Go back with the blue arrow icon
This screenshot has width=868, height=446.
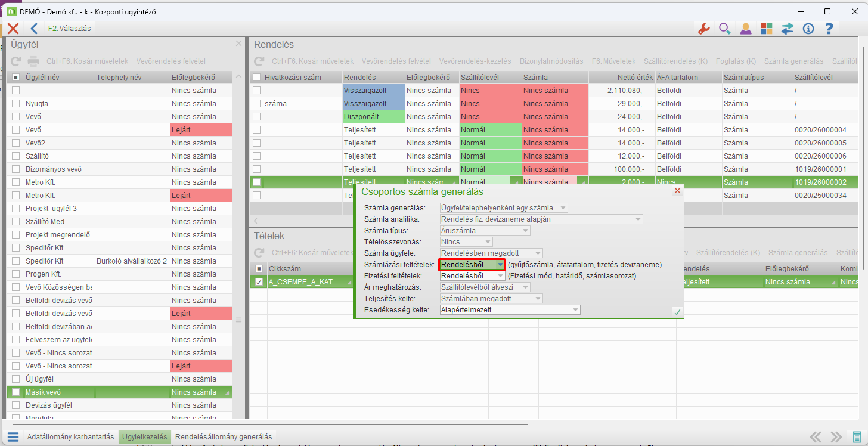coord(34,29)
